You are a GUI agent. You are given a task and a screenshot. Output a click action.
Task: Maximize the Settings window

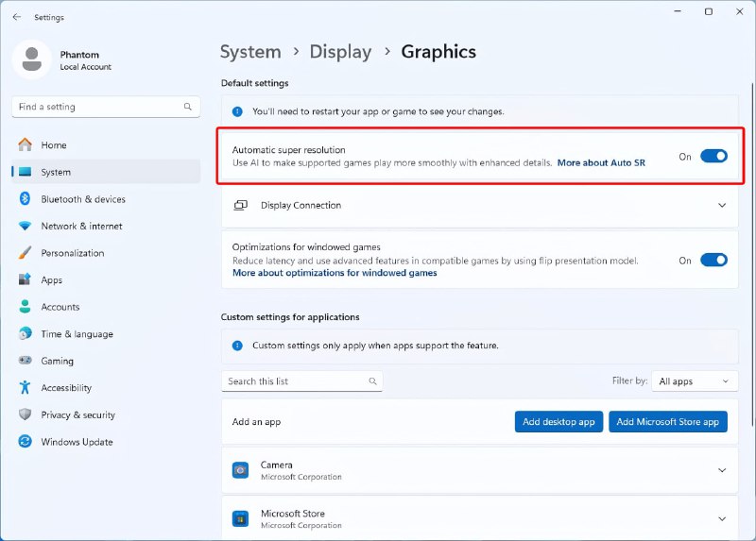[708, 11]
